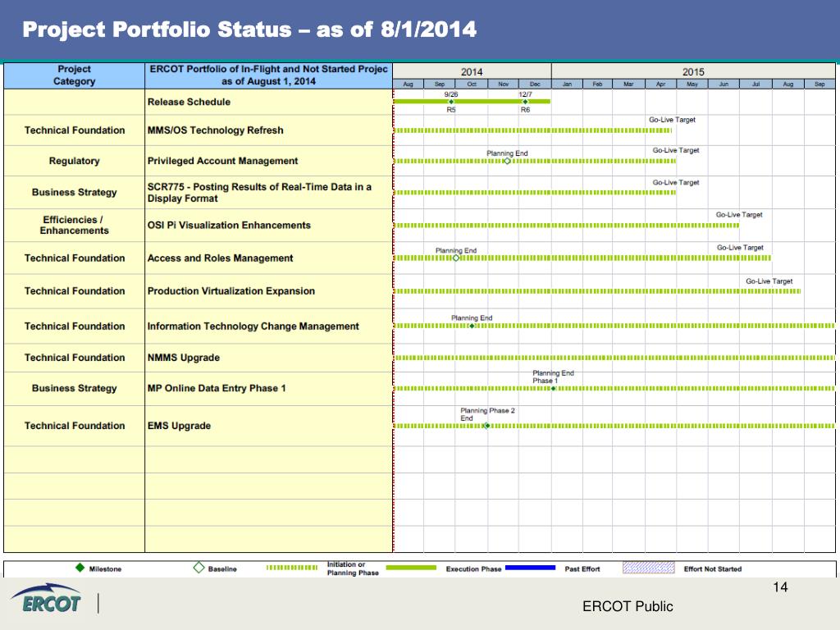Click the 2014 year header
Viewport: 840px width, 630px height.
tap(472, 71)
